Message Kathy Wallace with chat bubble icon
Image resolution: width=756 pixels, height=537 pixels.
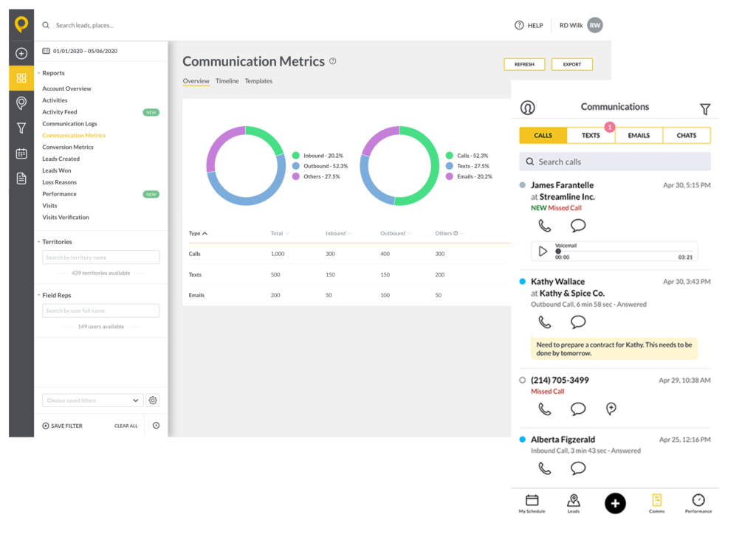(578, 322)
